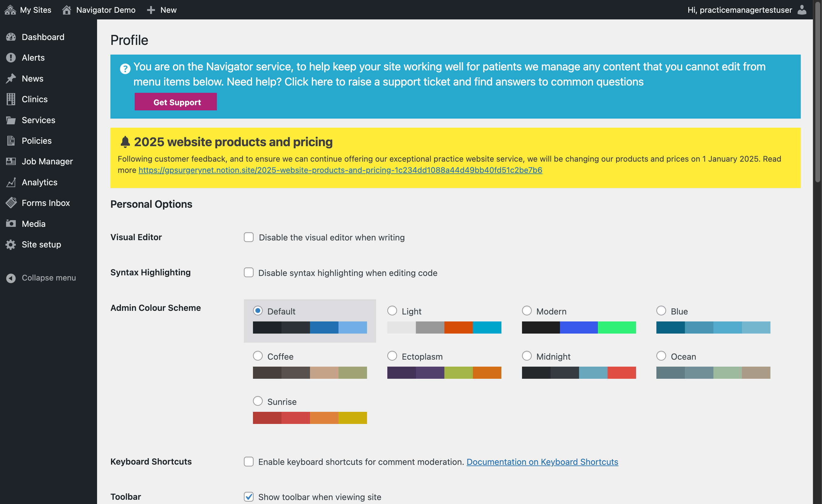
Task: Click the Modern colour palette swatch
Action: [579, 328]
